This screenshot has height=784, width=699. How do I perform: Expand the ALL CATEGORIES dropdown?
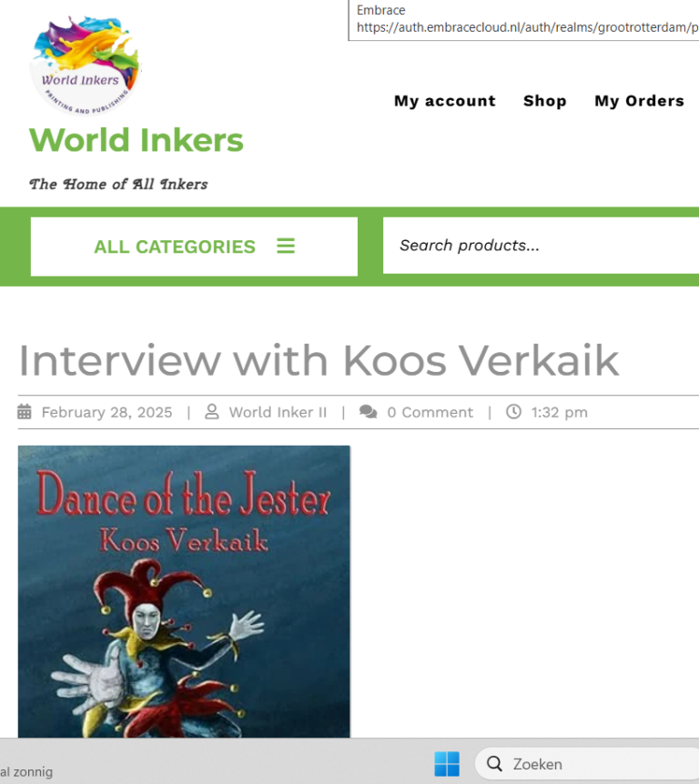pos(194,246)
